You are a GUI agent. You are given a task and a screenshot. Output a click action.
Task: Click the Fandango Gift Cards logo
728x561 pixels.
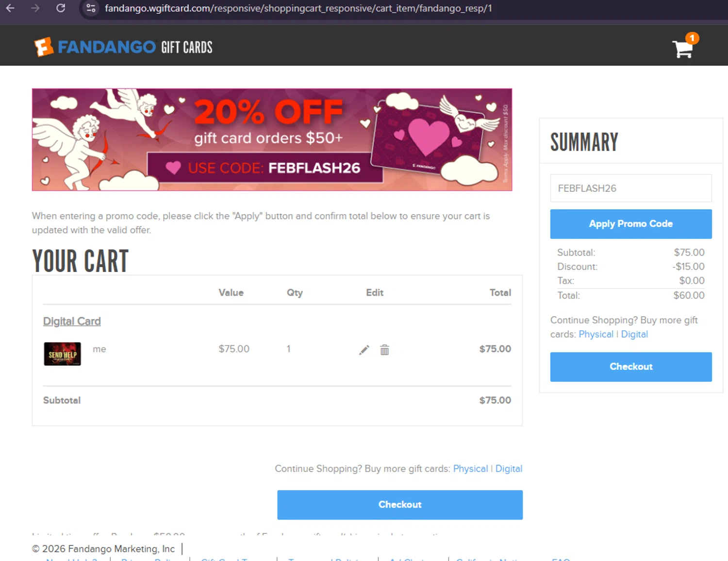pyautogui.click(x=123, y=47)
